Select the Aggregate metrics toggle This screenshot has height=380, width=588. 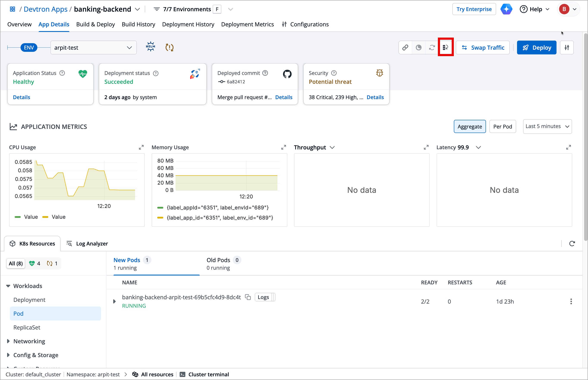(x=469, y=126)
